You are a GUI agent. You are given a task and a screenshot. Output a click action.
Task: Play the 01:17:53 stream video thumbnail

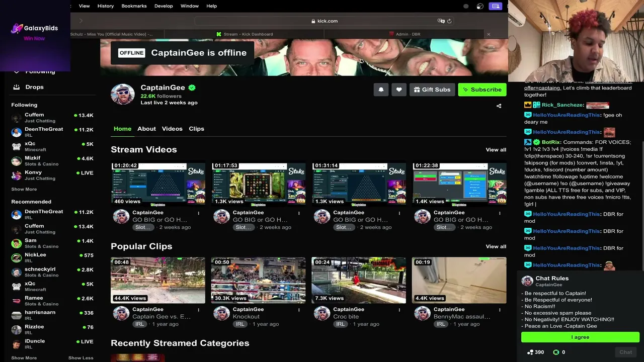259,184
